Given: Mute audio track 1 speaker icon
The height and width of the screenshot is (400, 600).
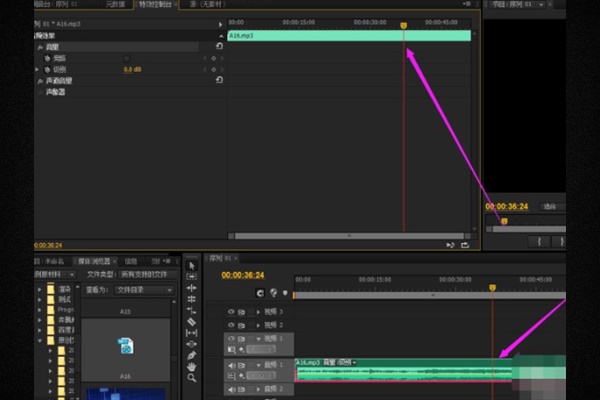Looking at the screenshot, I should (231, 366).
